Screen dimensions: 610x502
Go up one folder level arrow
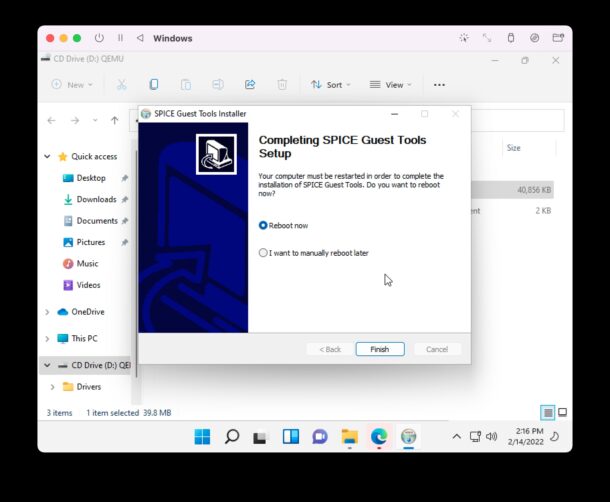pyautogui.click(x=114, y=121)
